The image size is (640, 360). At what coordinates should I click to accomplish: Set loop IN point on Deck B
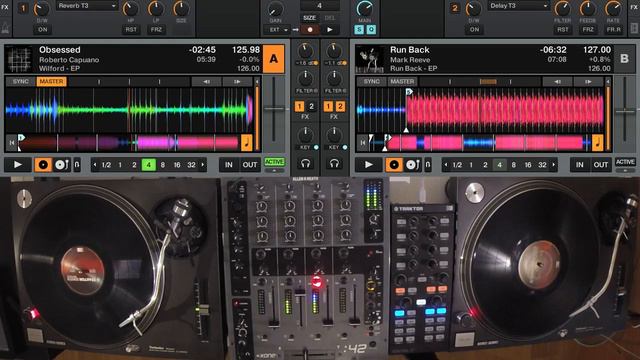(580, 164)
